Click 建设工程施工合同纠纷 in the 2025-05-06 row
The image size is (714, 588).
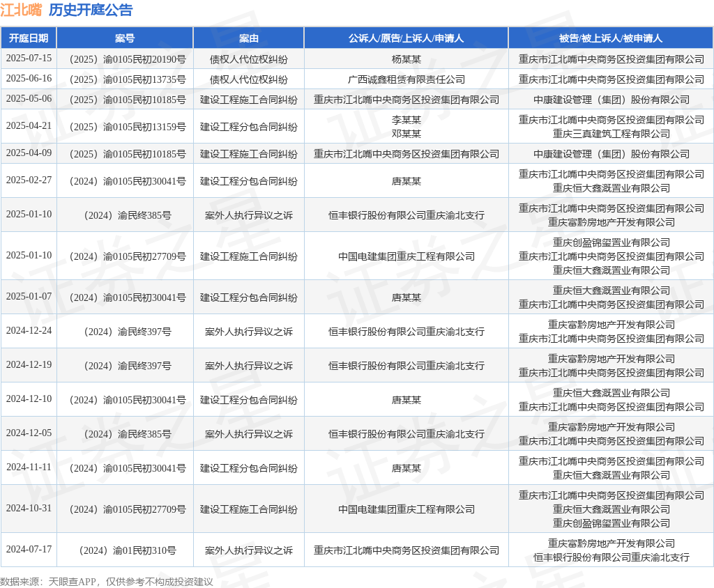[x=249, y=100]
